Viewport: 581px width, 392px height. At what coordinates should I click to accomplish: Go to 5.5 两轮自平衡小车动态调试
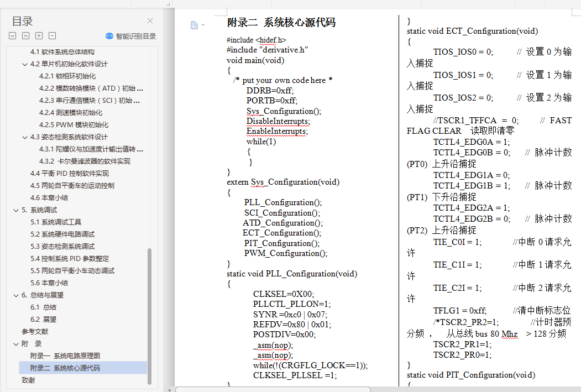(72, 271)
